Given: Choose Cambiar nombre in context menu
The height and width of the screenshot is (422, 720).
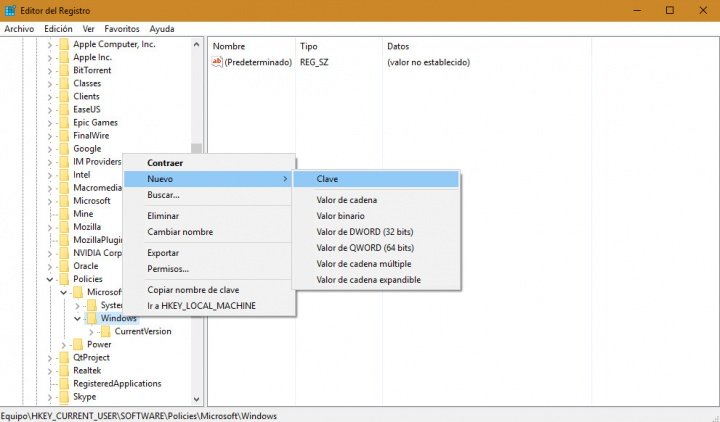Looking at the screenshot, I should (209, 232).
